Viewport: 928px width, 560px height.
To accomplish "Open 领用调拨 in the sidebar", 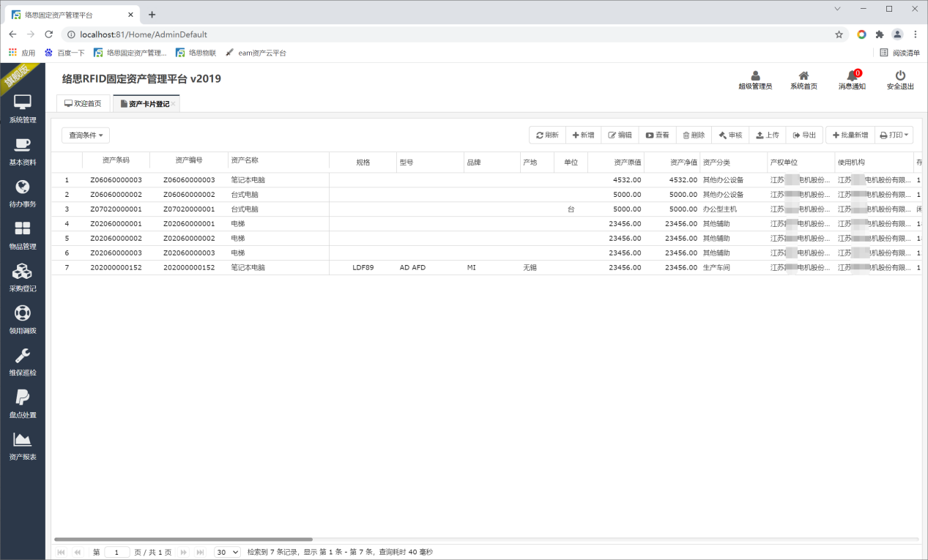I will [x=23, y=320].
